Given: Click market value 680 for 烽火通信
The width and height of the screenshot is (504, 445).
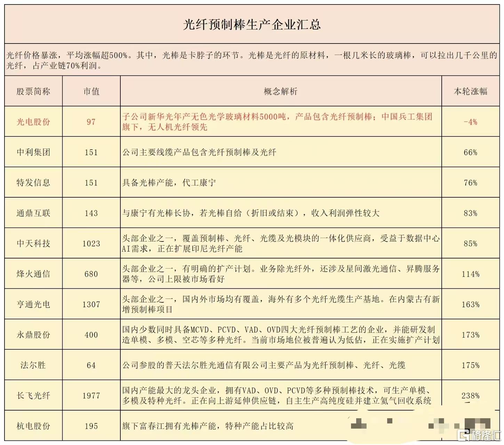Looking at the screenshot, I should pyautogui.click(x=91, y=274).
